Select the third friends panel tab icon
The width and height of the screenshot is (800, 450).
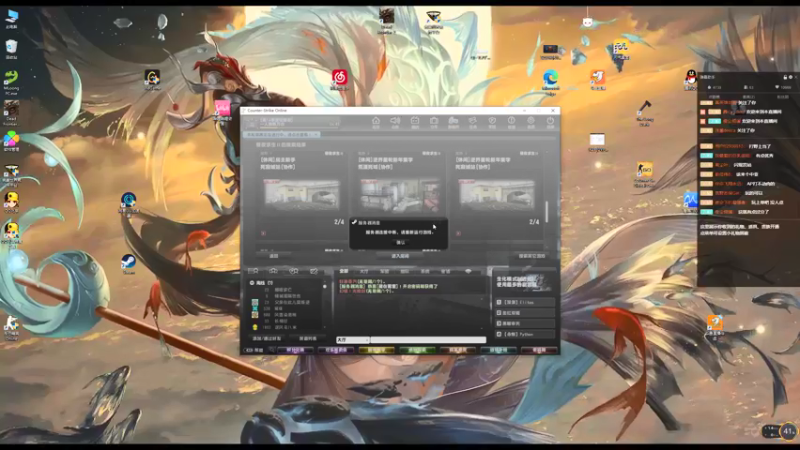pyautogui.click(x=293, y=271)
